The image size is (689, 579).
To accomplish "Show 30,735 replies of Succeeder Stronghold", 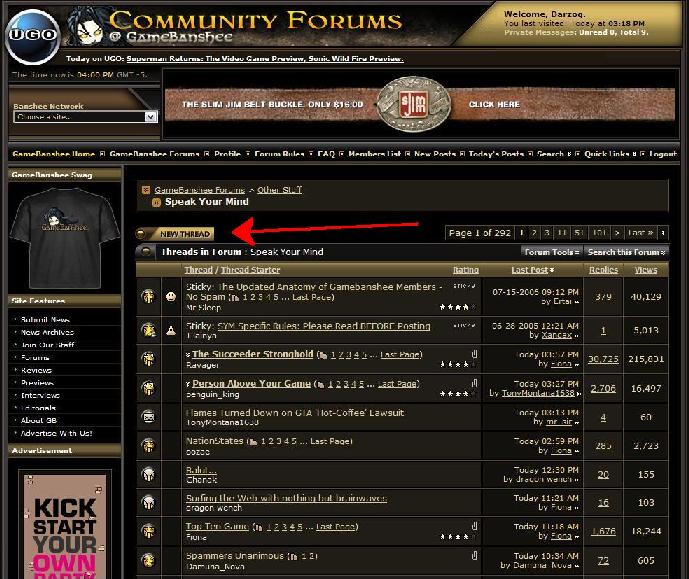I will pos(603,359).
